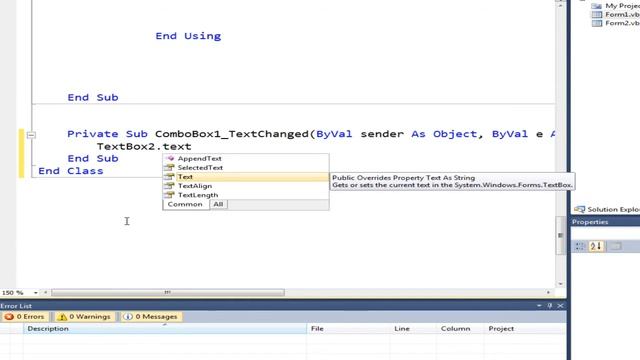Click the Properties panel title bar
Viewport: 640px width, 360px height.
coord(605,222)
